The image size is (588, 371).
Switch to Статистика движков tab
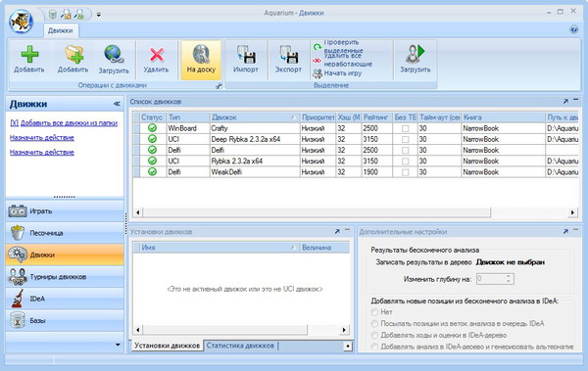240,346
